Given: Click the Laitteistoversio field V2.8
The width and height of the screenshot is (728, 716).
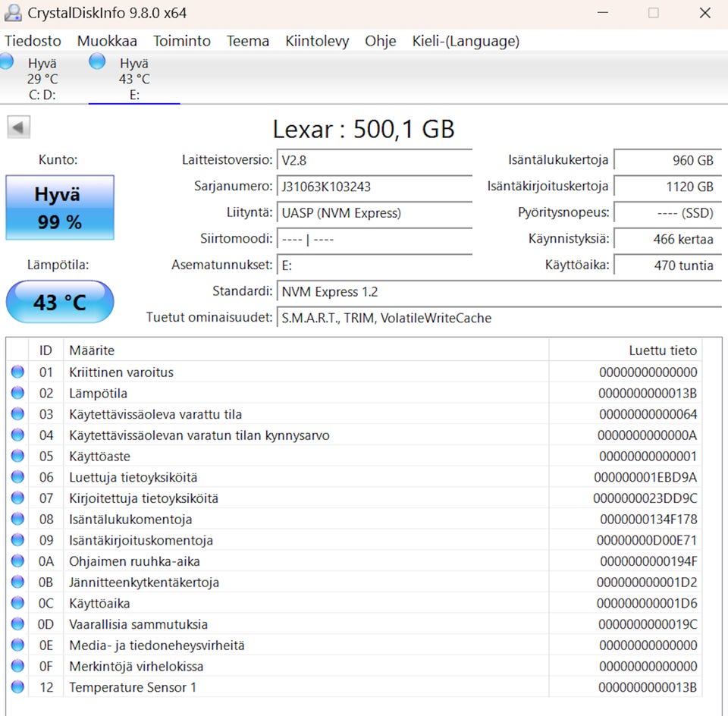Looking at the screenshot, I should pos(374,160).
